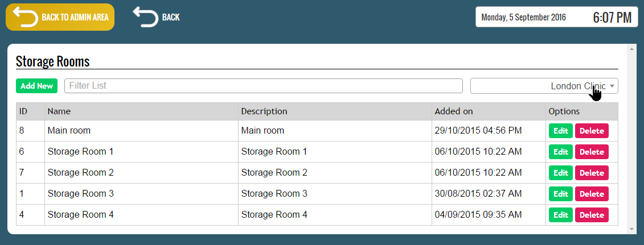Delete Storage Room 4
Viewport: 644px width, 245px height.
click(592, 215)
